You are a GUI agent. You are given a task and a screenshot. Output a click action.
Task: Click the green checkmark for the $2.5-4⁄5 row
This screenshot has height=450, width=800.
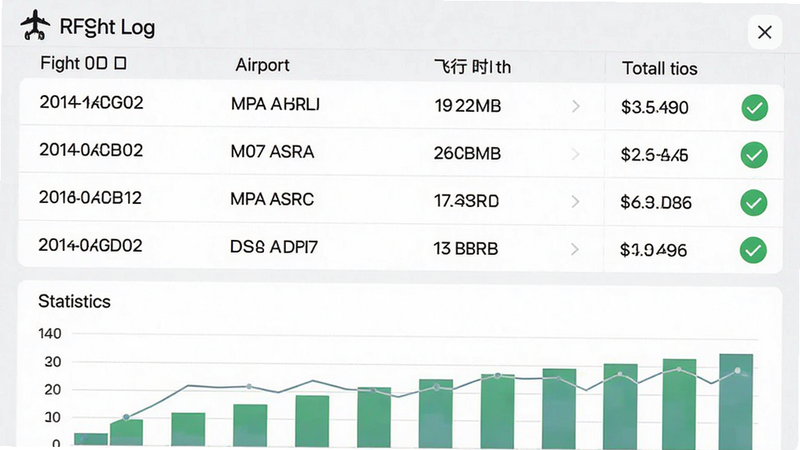click(754, 155)
